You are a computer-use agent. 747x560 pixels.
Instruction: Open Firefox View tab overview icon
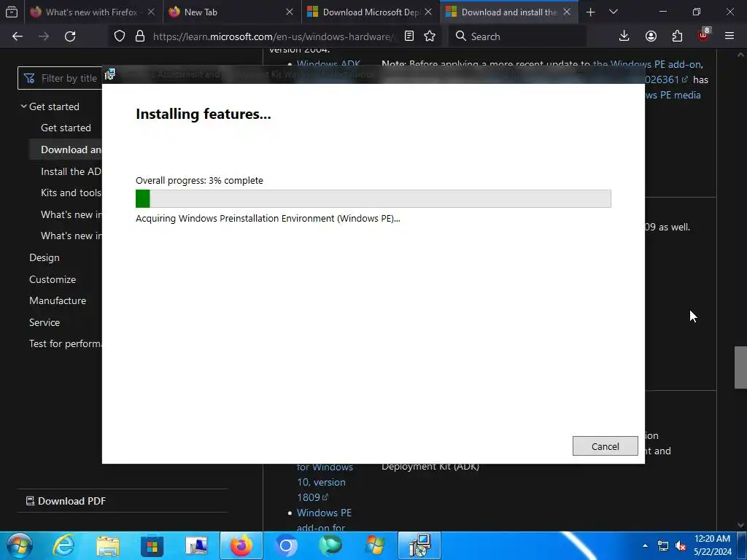(12, 12)
